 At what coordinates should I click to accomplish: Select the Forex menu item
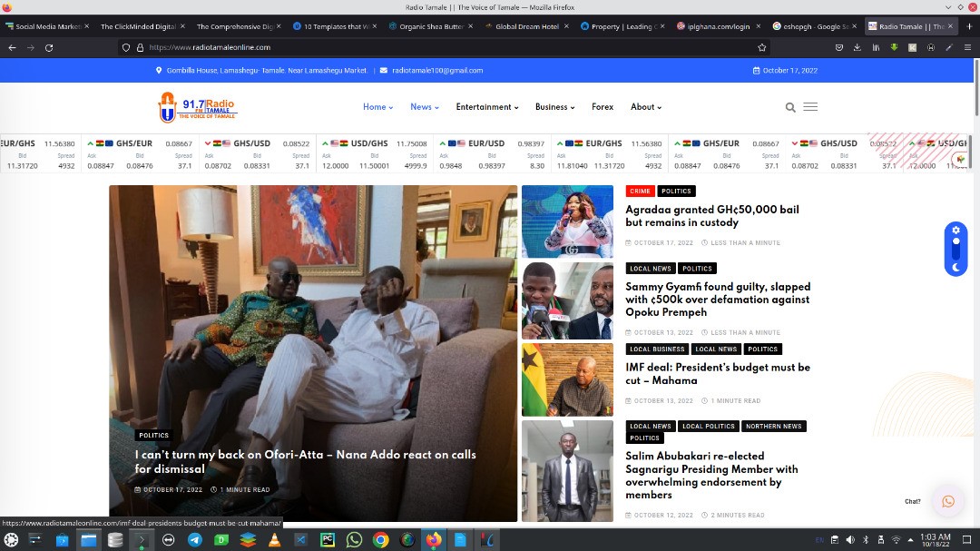603,107
